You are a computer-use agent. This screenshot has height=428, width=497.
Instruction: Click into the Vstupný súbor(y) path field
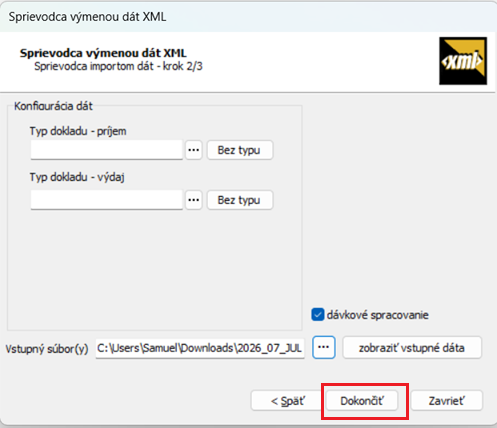(200, 348)
